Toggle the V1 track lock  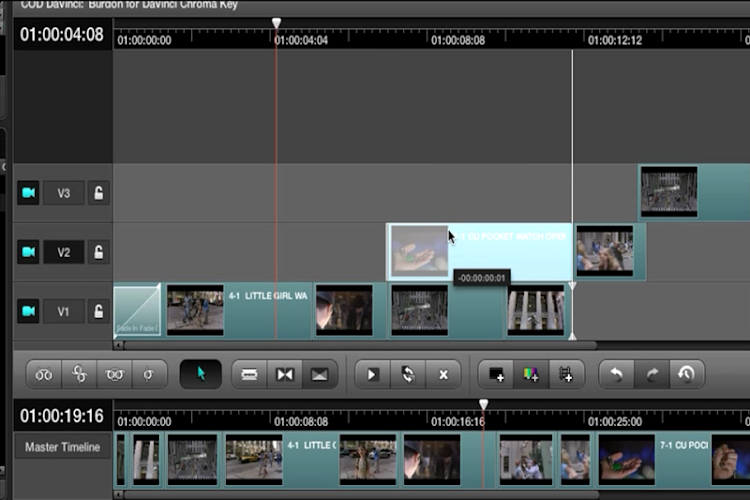tap(99, 311)
